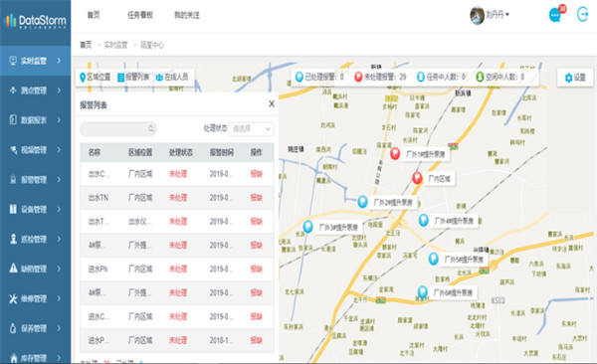Viewport: 597px width, 364px height.
Task: Open the 实时监管 sidebar icon
Action: (13, 61)
